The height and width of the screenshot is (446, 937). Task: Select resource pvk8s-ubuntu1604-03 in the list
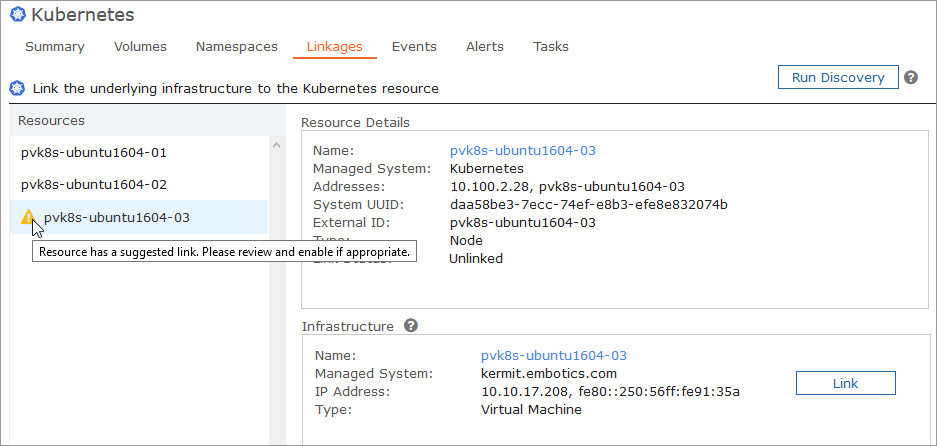139,217
